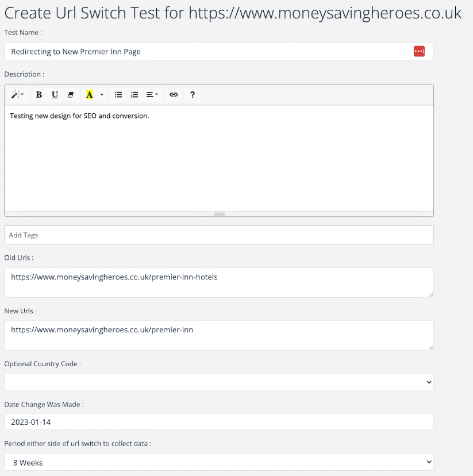Image resolution: width=473 pixels, height=476 pixels.
Task: Open the magic wand style menu
Action: coord(17,95)
